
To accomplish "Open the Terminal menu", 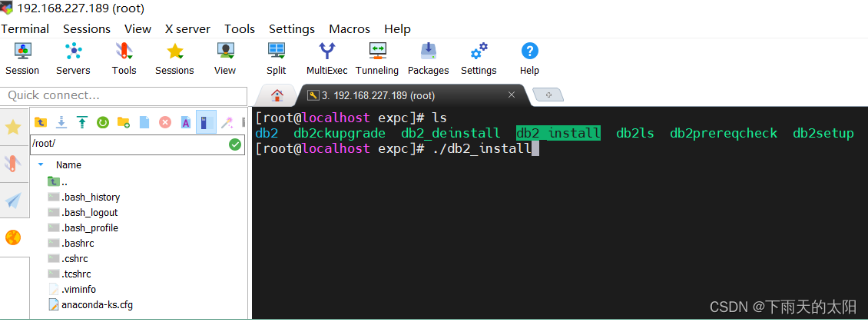I will [25, 29].
